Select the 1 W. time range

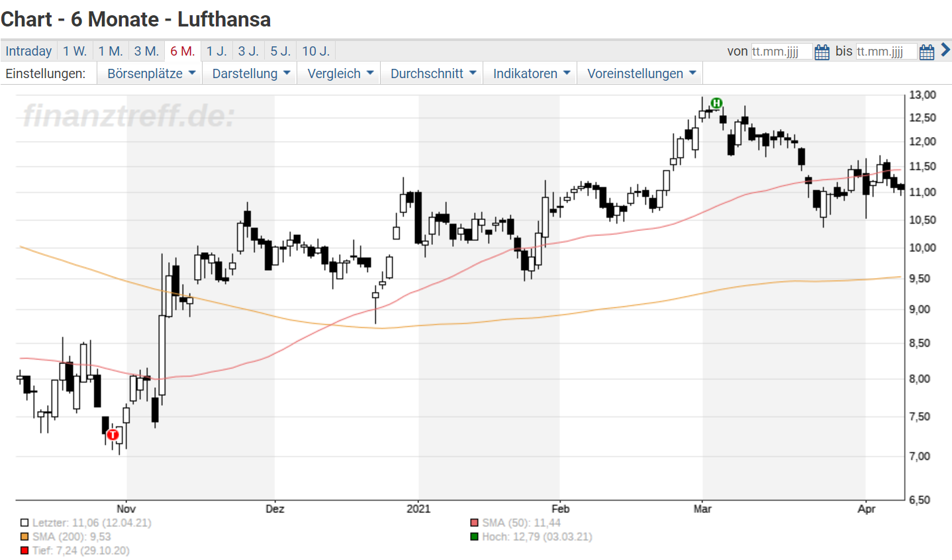75,51
